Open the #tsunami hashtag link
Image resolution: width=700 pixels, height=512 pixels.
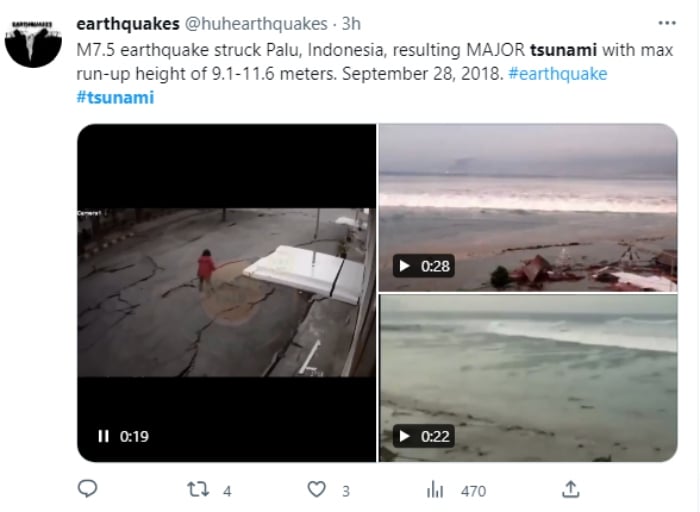(x=115, y=97)
